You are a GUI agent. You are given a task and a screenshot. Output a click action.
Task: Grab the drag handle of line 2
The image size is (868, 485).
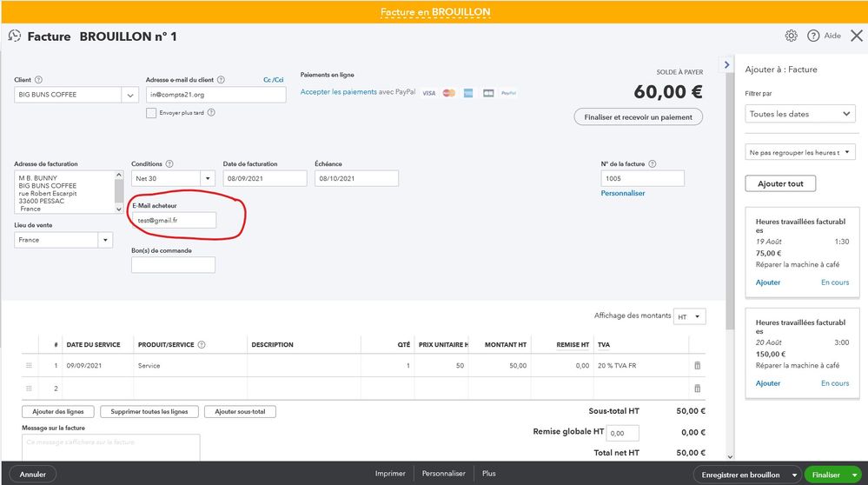[x=29, y=389]
